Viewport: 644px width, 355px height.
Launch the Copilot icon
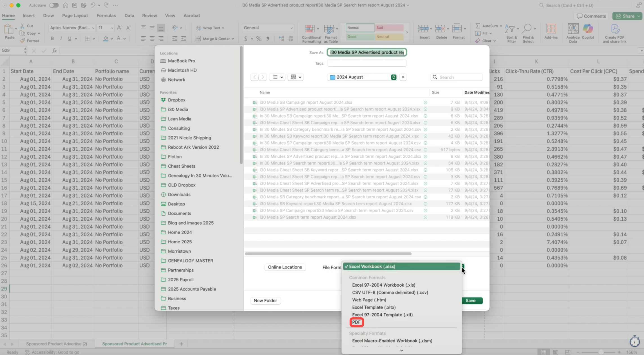pos(588,29)
